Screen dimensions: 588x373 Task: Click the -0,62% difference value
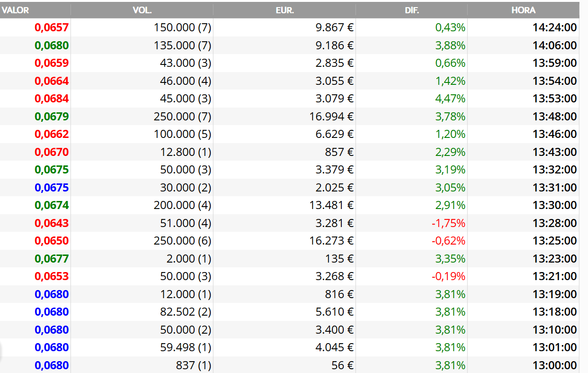[x=448, y=241]
